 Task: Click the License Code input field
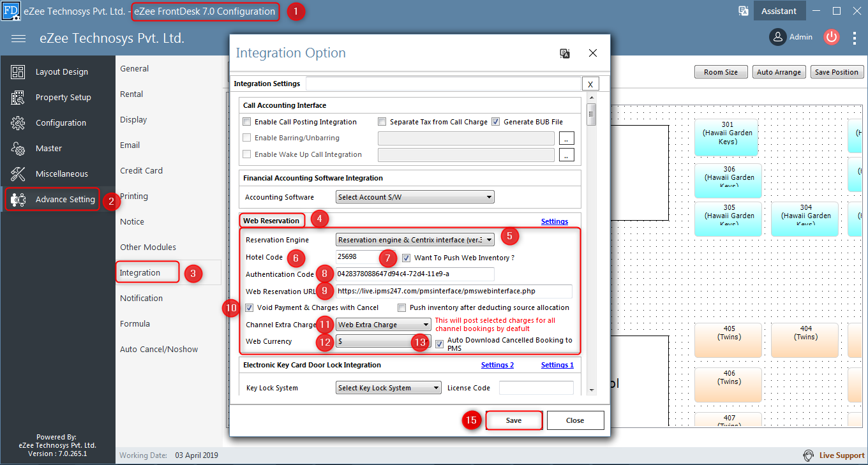536,388
